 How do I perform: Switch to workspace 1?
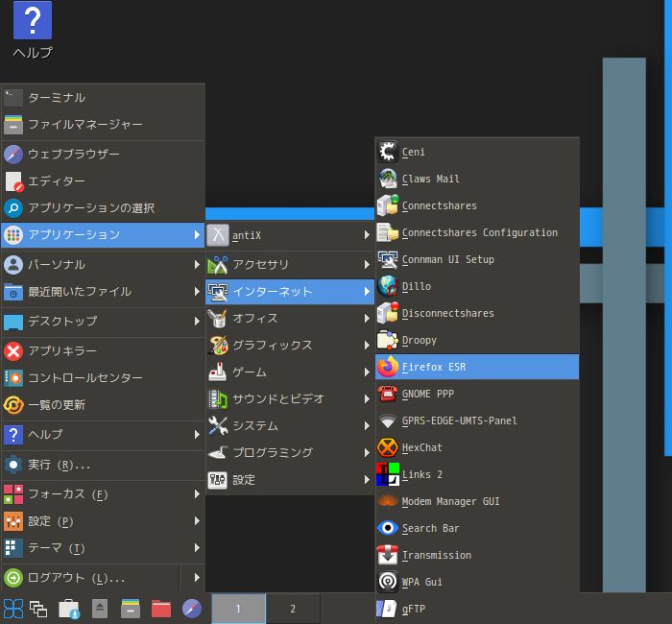[x=238, y=609]
